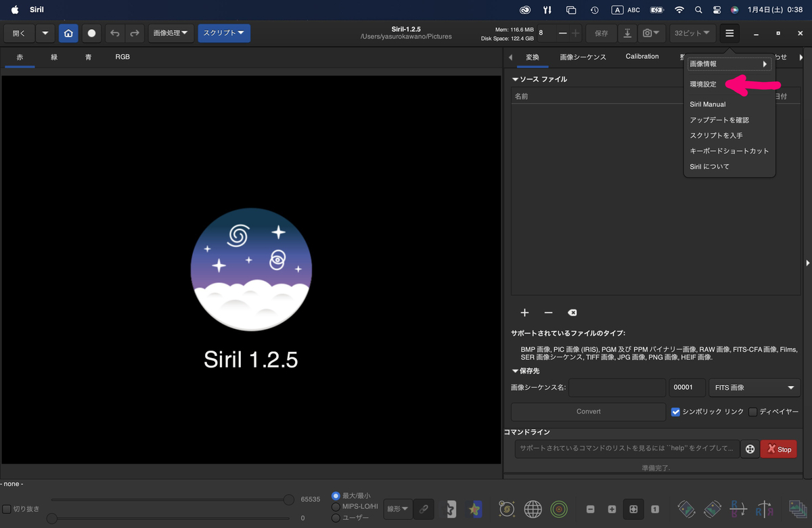Image resolution: width=812 pixels, height=528 pixels.
Task: Open Siril Manual from menu
Action: (x=708, y=104)
